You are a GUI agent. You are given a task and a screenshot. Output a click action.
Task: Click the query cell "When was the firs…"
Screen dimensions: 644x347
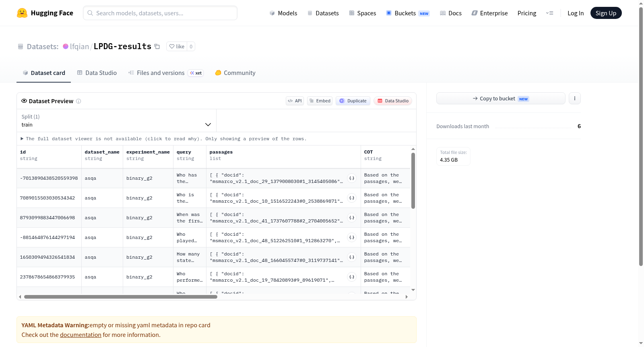click(190, 218)
